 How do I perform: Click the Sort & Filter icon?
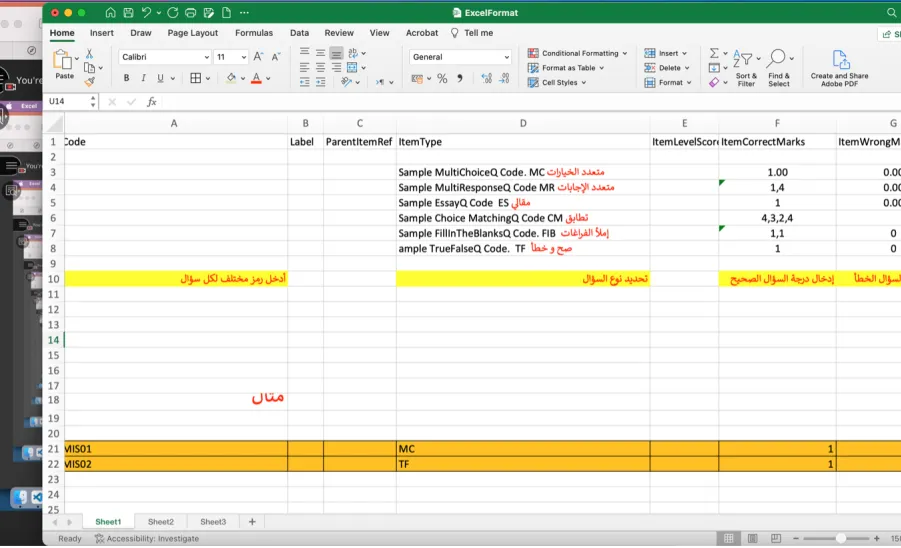(746, 68)
